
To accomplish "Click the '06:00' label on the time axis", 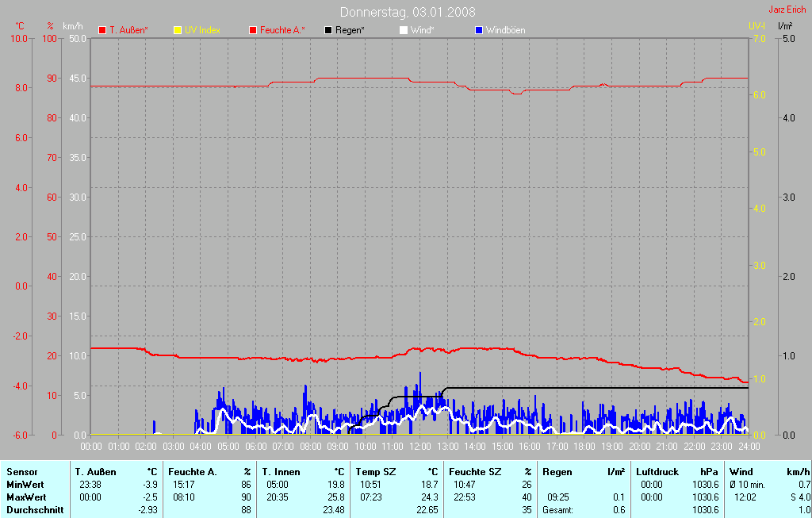I will pos(255,446).
